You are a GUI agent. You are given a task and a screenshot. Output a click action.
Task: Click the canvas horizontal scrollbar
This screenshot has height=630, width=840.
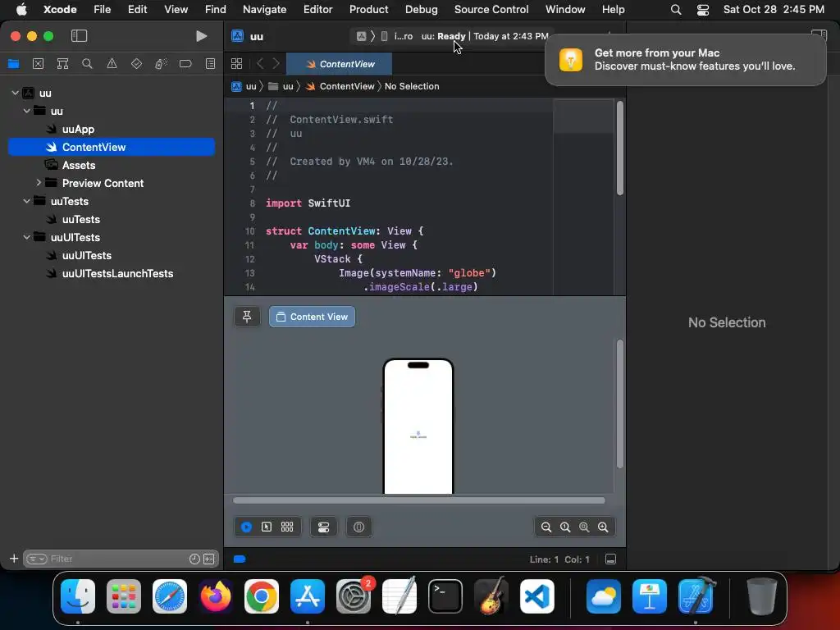pos(419,500)
